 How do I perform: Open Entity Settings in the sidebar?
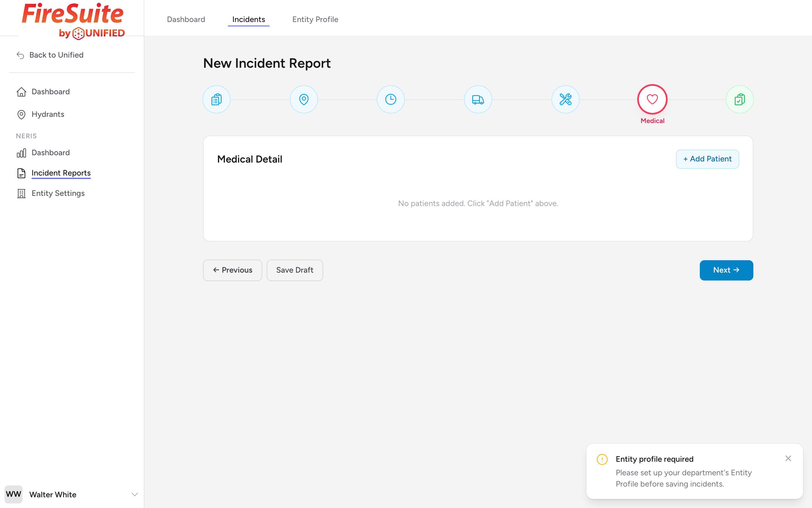pos(58,193)
